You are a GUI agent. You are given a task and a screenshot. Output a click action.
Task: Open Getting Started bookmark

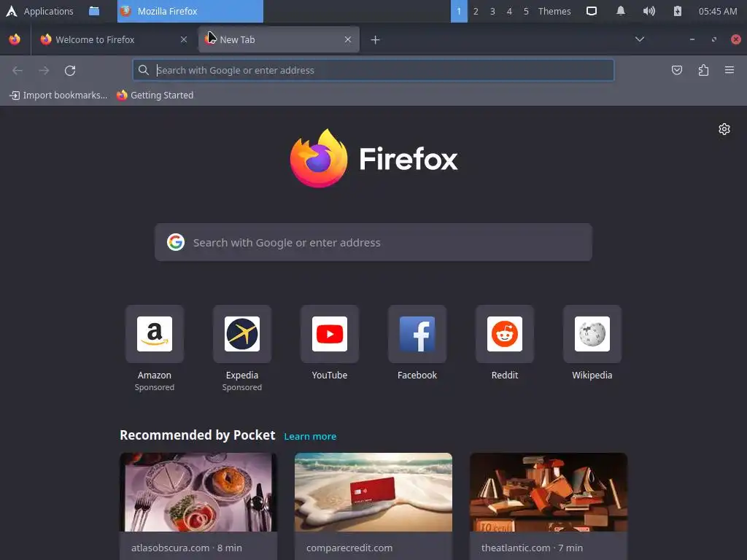point(155,96)
